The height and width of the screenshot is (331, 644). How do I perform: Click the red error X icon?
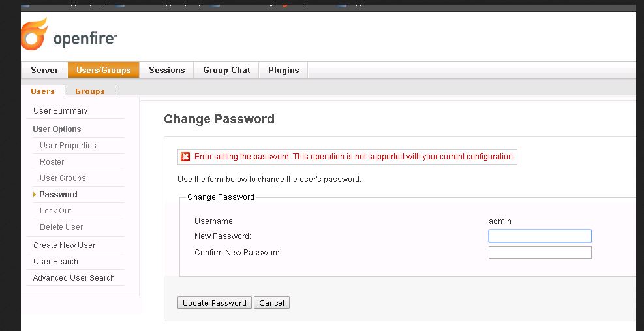(x=185, y=157)
